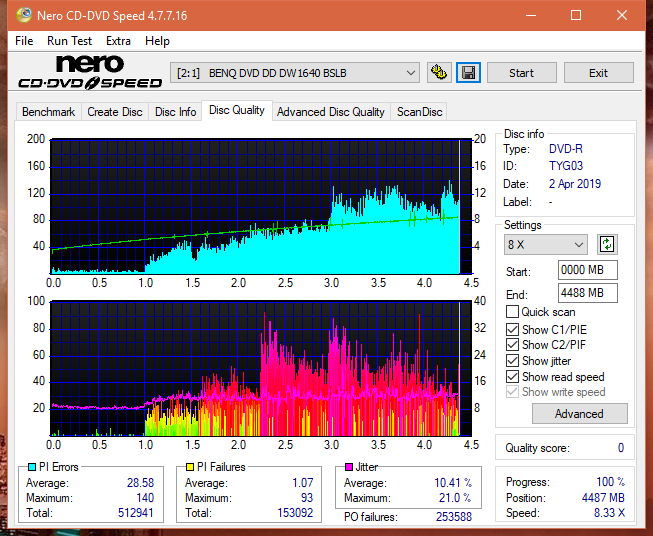653x536 pixels.
Task: Open the Run Test menu
Action: point(69,41)
